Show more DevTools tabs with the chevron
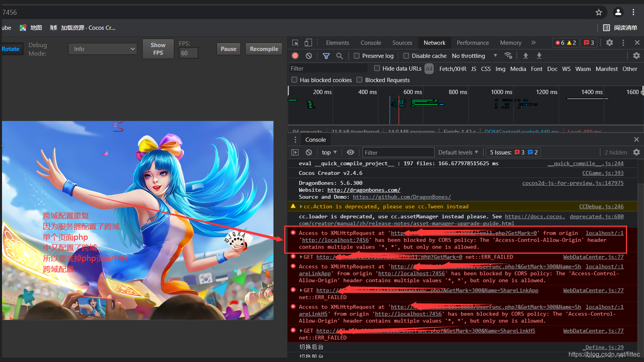The image size is (644, 362). 534,43
